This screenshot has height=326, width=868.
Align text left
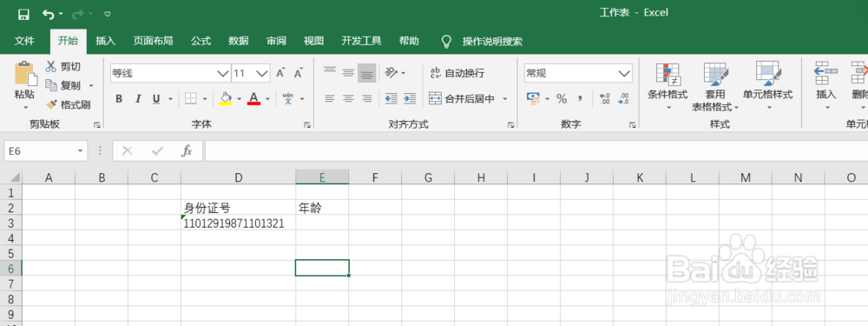(x=330, y=99)
